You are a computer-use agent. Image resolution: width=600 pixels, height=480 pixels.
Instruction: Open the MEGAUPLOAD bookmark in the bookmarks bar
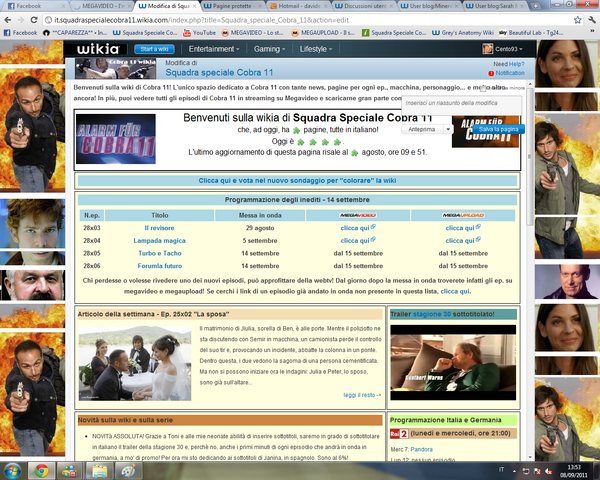click(x=323, y=33)
